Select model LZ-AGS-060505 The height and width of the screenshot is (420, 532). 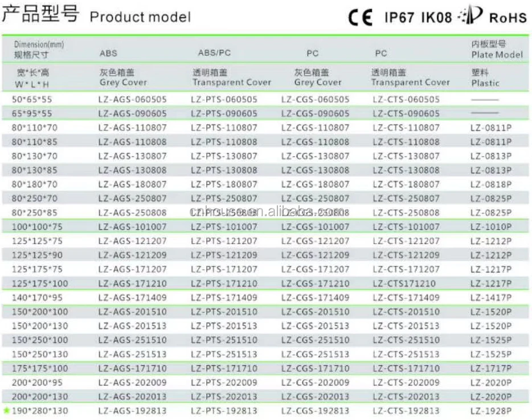point(133,99)
